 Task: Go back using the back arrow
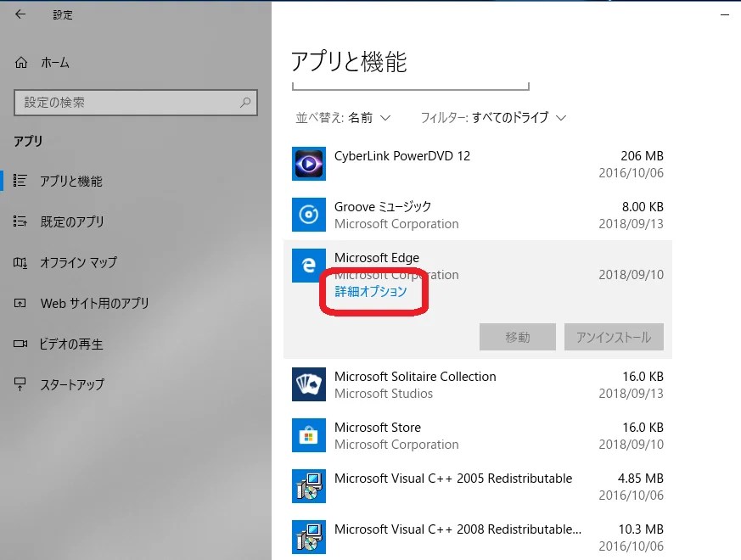tap(20, 14)
